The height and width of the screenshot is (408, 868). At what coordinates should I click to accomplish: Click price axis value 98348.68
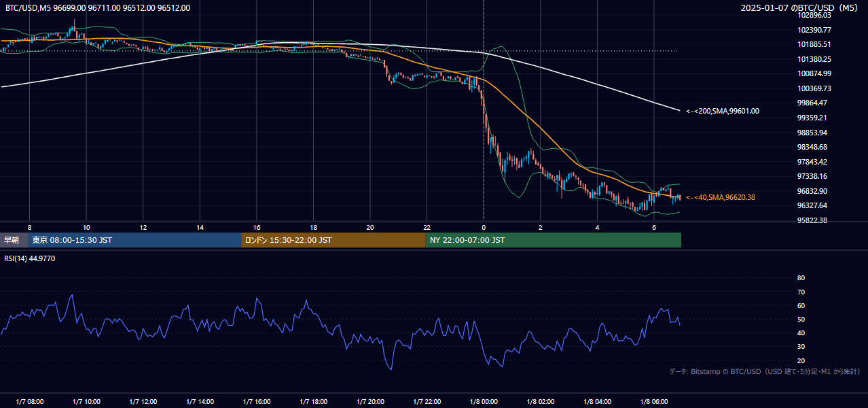[812, 147]
